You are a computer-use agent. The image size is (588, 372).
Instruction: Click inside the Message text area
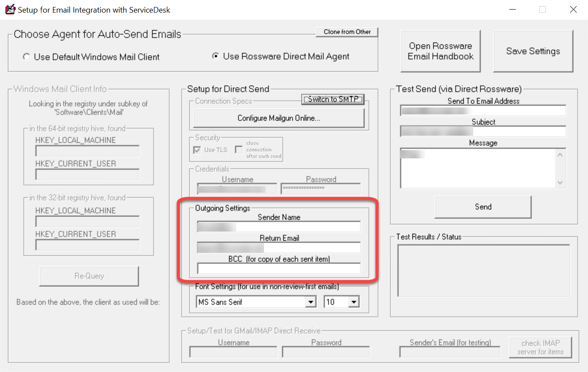478,168
